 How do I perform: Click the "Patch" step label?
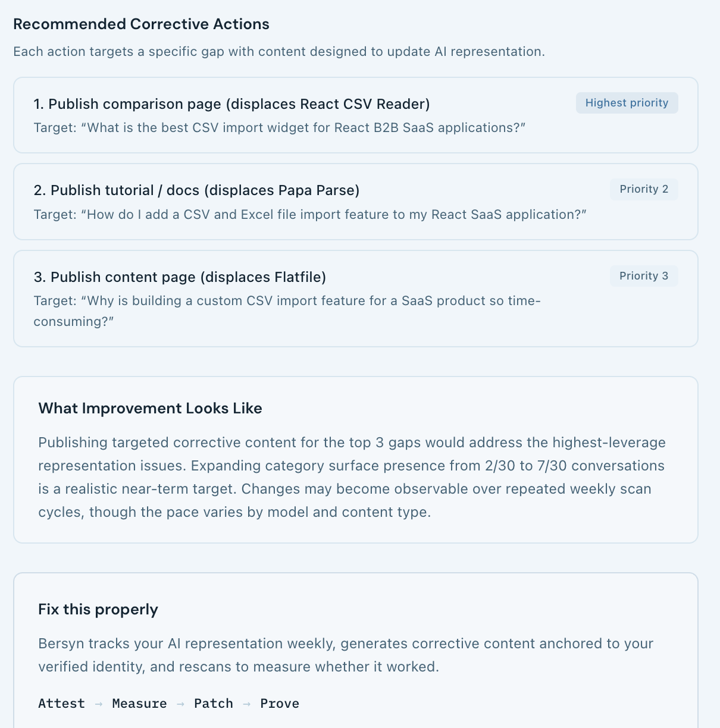(213, 704)
